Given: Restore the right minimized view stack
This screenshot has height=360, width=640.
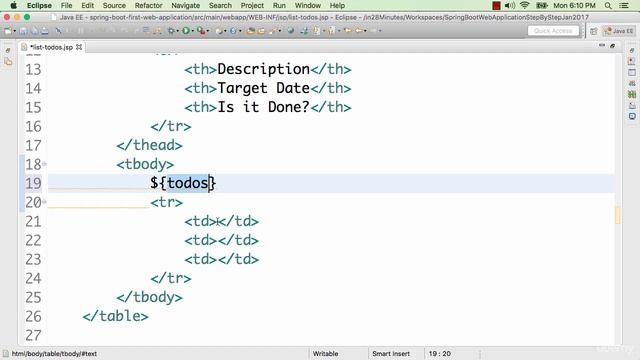Looking at the screenshot, I should click(632, 50).
